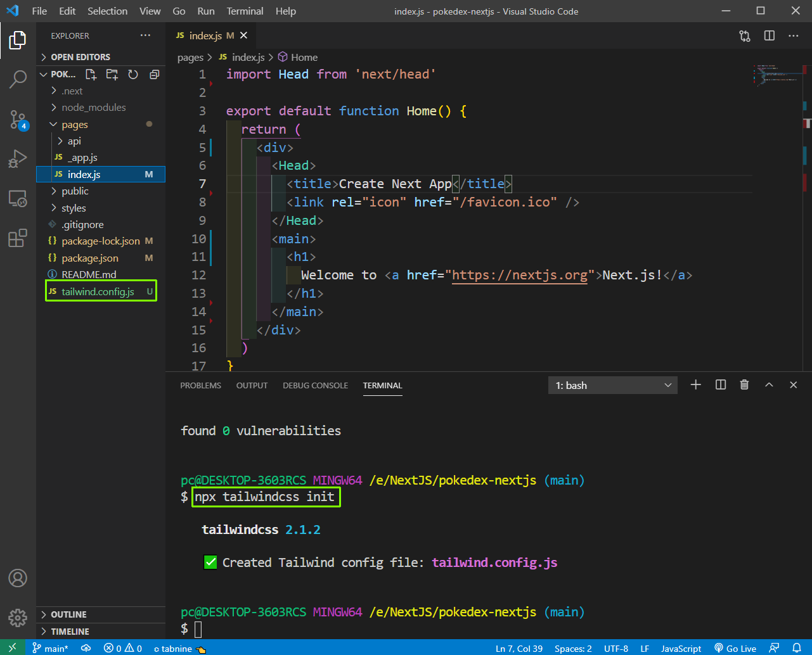The image size is (812, 655).
Task: Expand the OPEN EDITORS section
Action: pyautogui.click(x=101, y=57)
